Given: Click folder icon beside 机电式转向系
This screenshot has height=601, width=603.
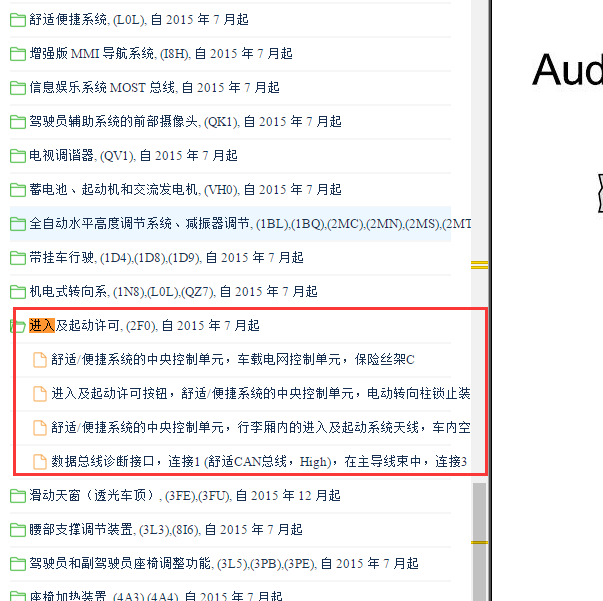Looking at the screenshot, I should 18,291.
